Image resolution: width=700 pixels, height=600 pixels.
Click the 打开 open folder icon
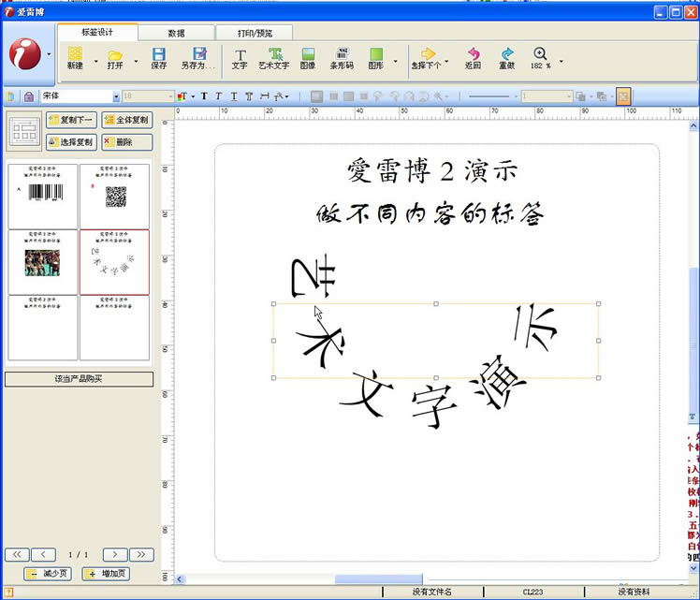click(x=115, y=56)
